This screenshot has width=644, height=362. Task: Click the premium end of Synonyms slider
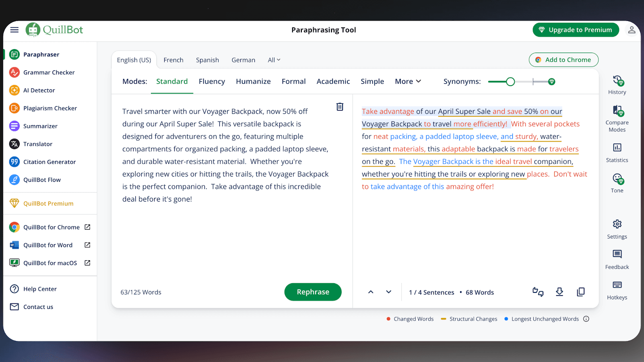(552, 82)
